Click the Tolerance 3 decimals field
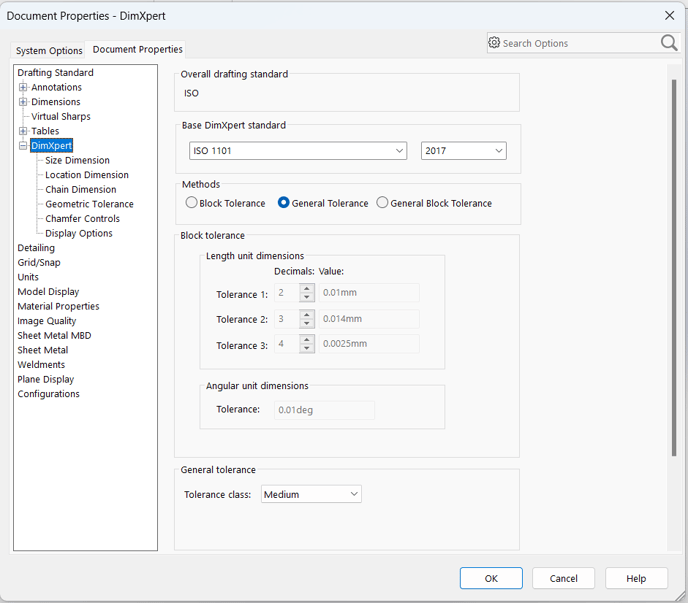The image size is (688, 603). pyautogui.click(x=287, y=344)
